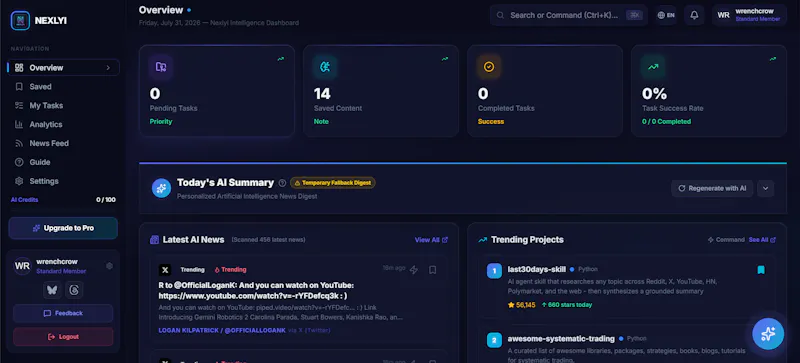Click the Trending Projects arrow icon
800x363 pixels.
[483, 239]
